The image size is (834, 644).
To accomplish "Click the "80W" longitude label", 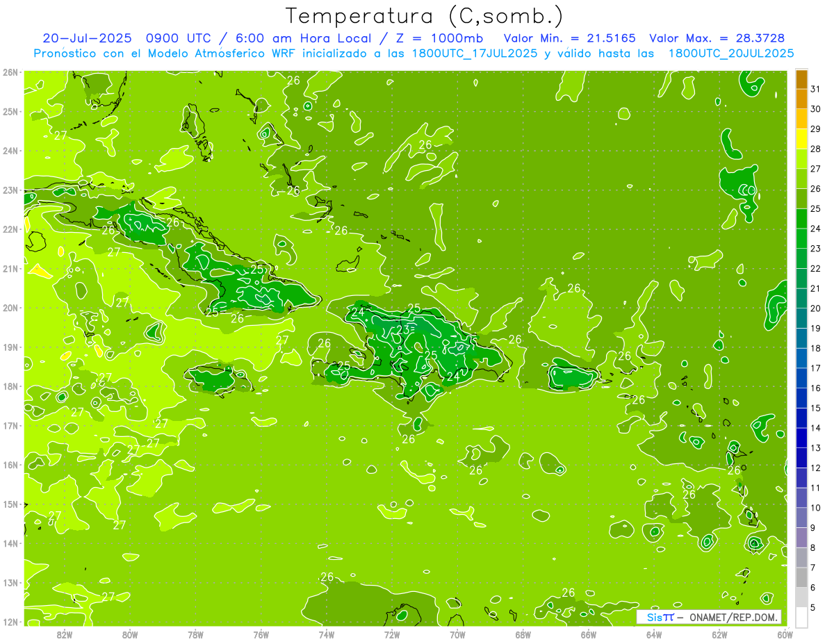I will point(130,634).
